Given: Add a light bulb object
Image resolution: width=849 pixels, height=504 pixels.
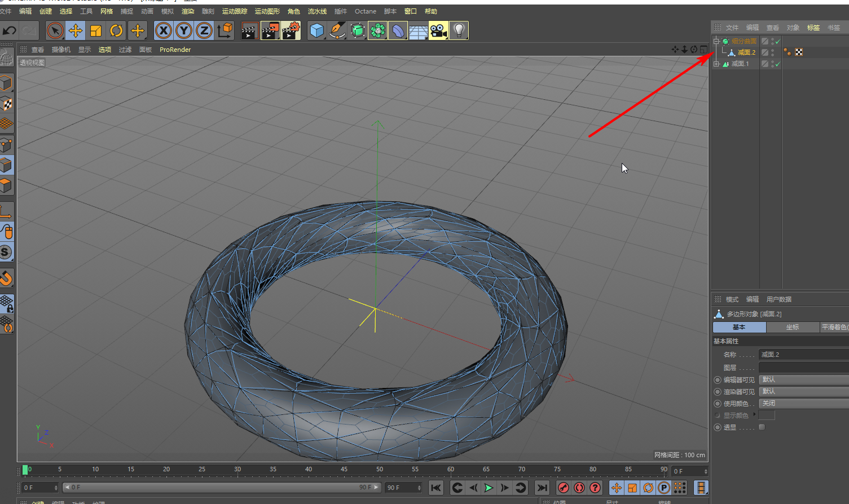Looking at the screenshot, I should [x=459, y=30].
